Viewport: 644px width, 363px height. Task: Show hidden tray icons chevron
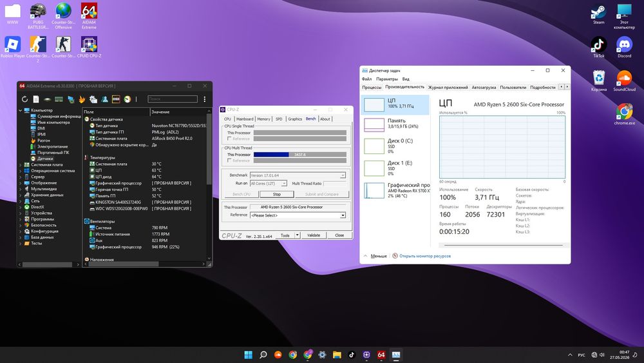point(570,355)
